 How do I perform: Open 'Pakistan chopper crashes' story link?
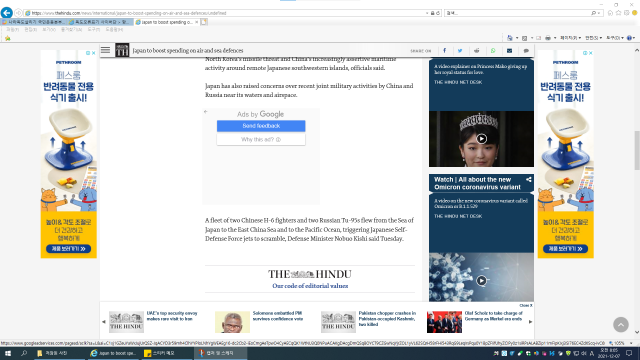pos(387,318)
